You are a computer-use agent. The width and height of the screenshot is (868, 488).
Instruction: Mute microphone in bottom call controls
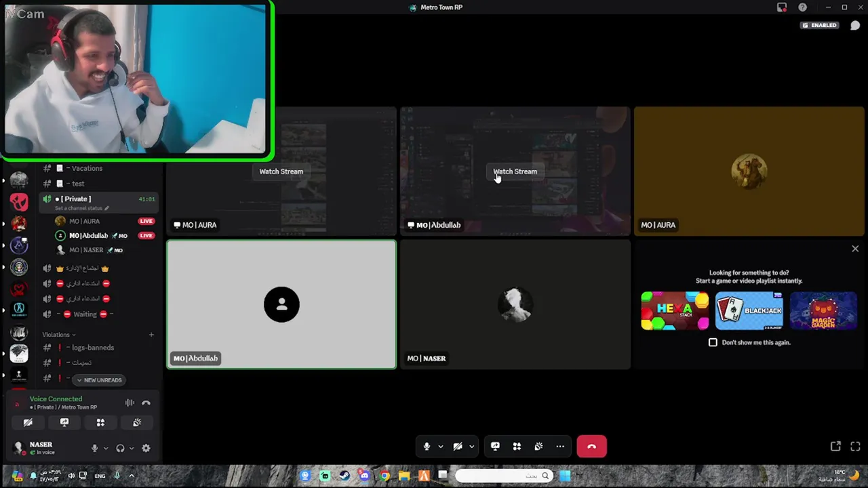[427, 447]
